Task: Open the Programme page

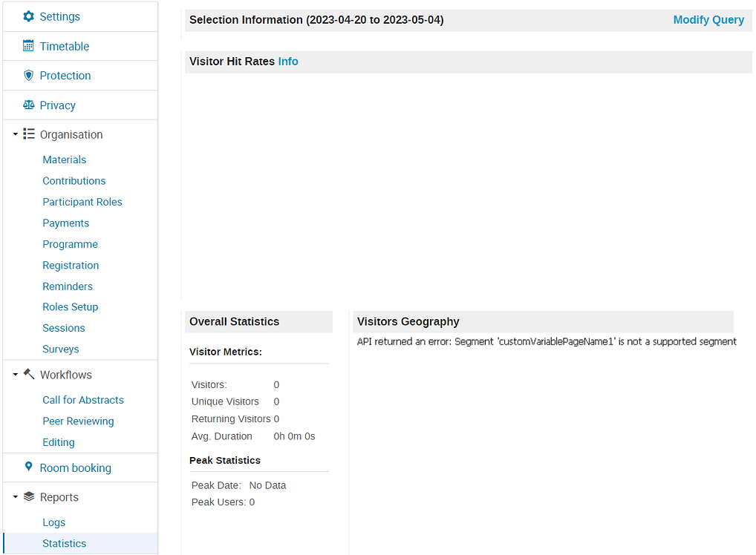Action: click(70, 244)
